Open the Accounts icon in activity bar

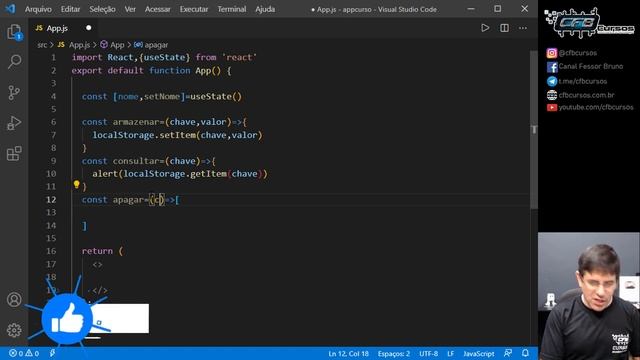(14, 299)
